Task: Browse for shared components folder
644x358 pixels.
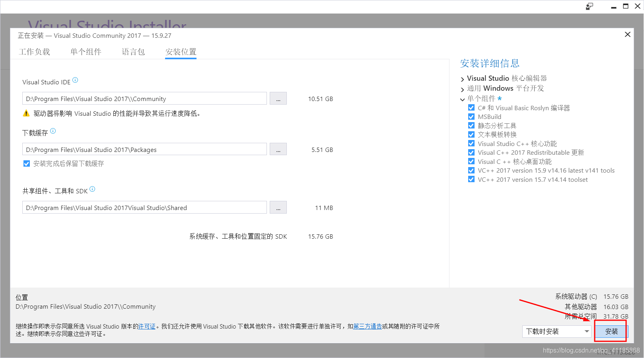Action: [x=278, y=208]
